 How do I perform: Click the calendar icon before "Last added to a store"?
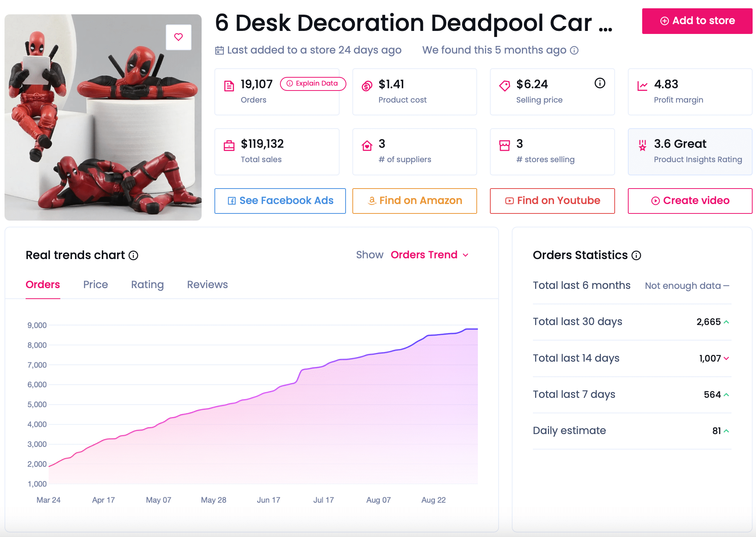click(x=220, y=50)
